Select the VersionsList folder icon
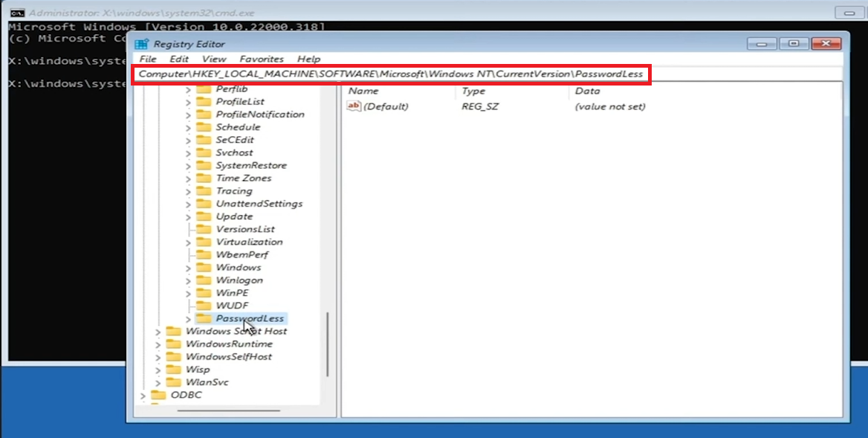Image resolution: width=868 pixels, height=438 pixels. pyautogui.click(x=204, y=229)
